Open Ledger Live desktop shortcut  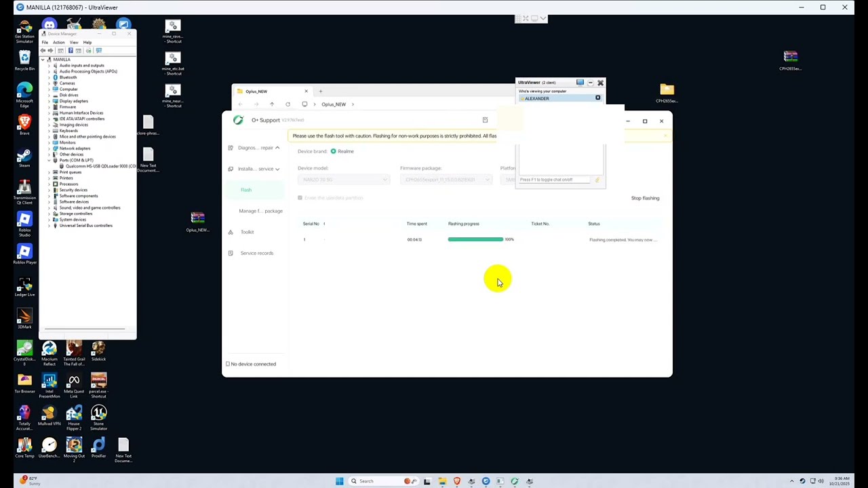coord(24,286)
